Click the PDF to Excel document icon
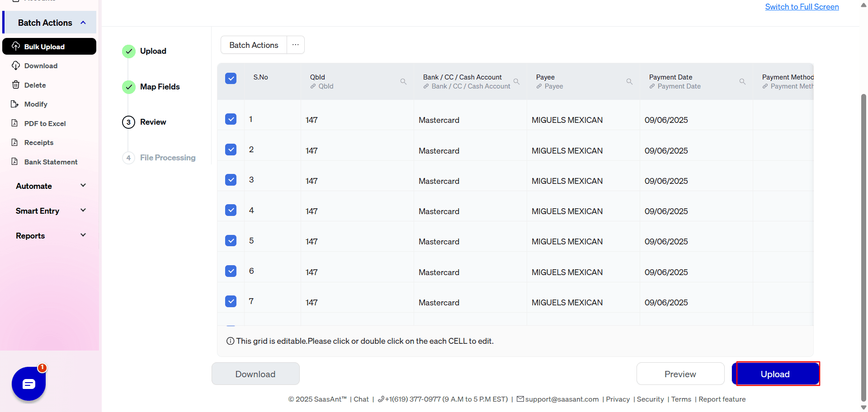Screen dimensions: 868x412 pos(15,123)
